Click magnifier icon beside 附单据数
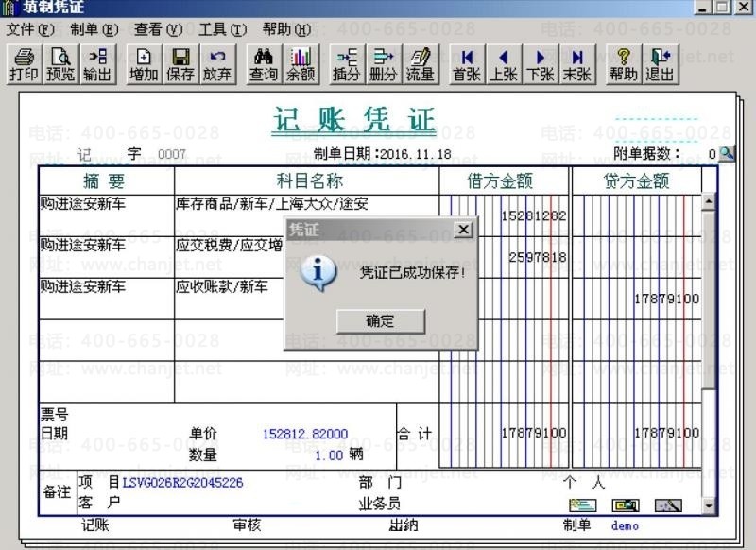 tap(726, 154)
